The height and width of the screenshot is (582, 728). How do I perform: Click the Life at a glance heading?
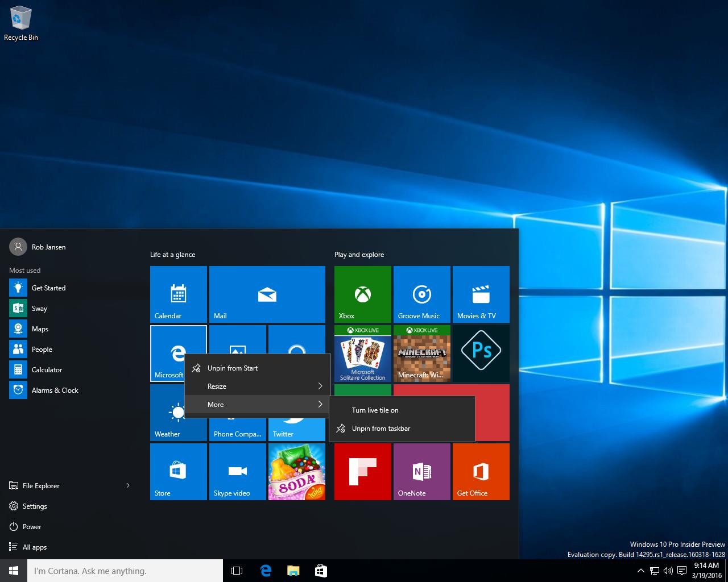click(x=172, y=255)
